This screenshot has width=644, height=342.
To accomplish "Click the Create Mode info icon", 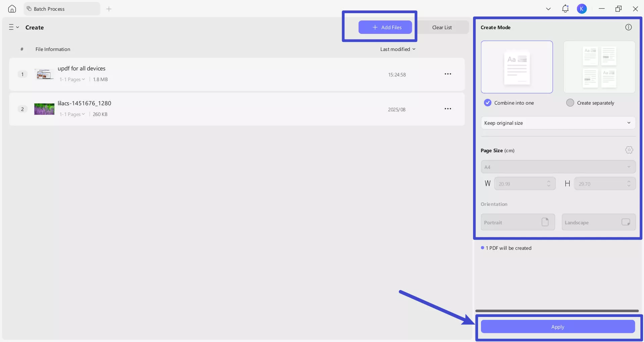I will [629, 27].
